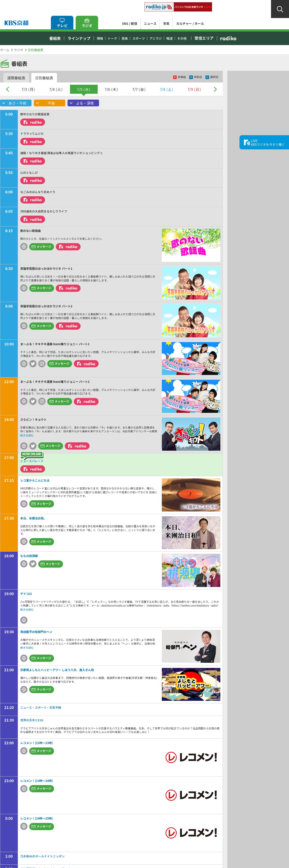Open Twitter icon for さらピン！キョウト

click(x=33, y=446)
